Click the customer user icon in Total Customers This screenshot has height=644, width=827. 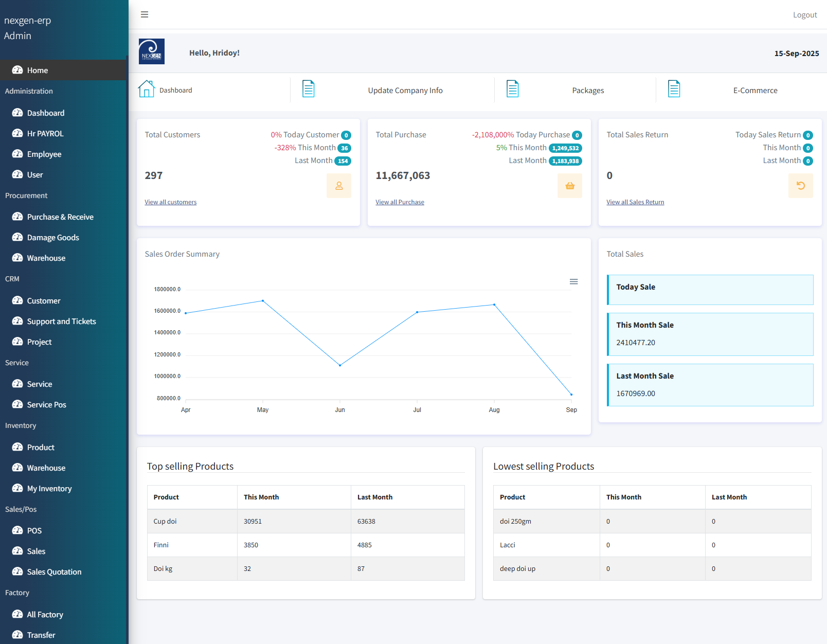[x=339, y=186]
